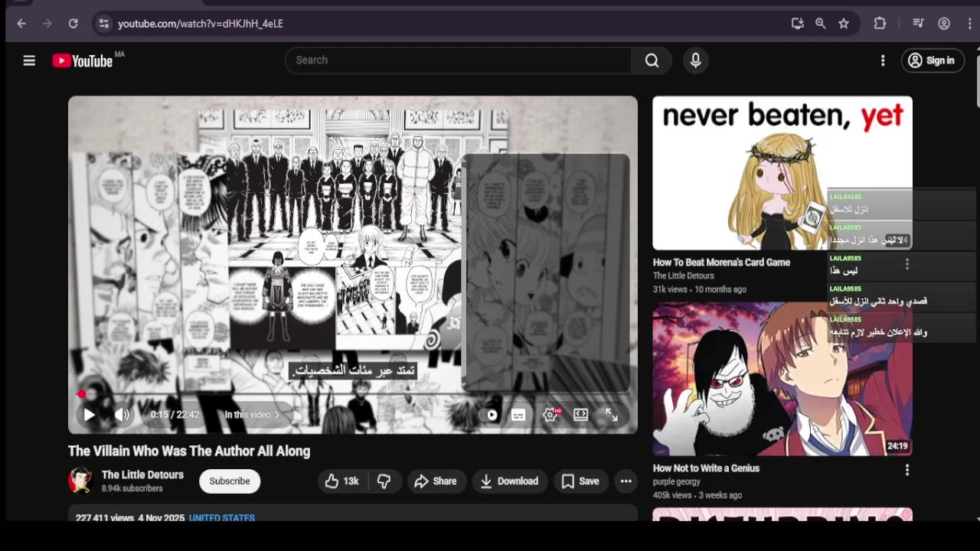View site information icon in address bar
980x551 pixels.
click(x=104, y=24)
